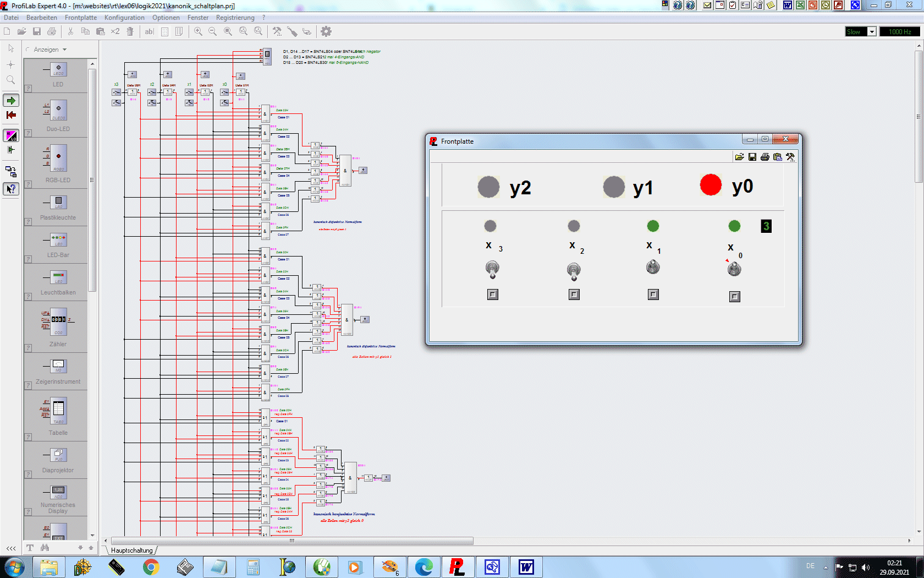Open the Optionen menu
This screenshot has height=578, width=924.
pyautogui.click(x=166, y=18)
